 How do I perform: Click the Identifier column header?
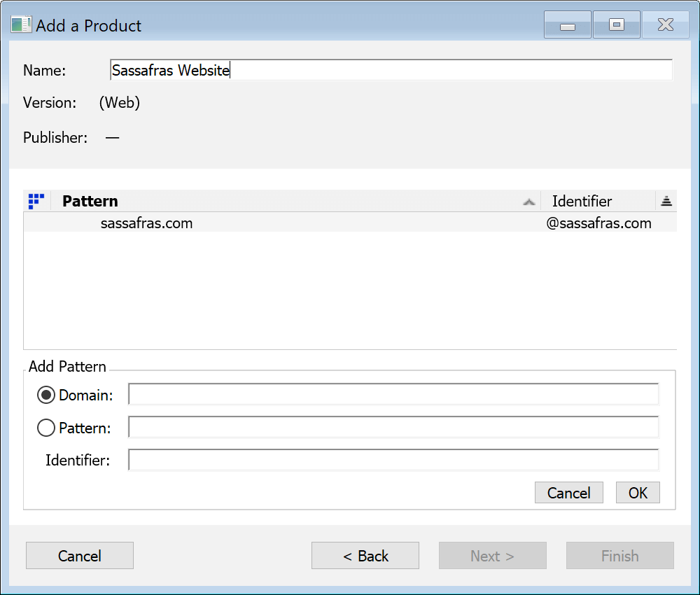coord(582,201)
